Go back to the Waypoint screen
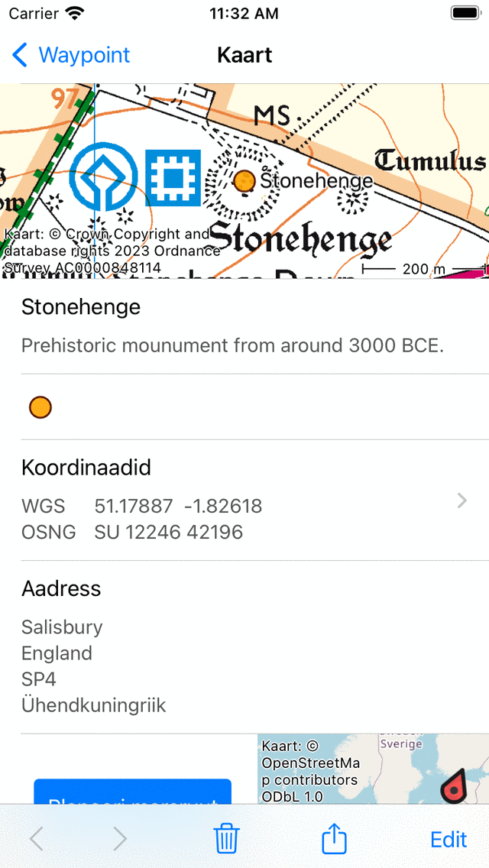 point(71,55)
